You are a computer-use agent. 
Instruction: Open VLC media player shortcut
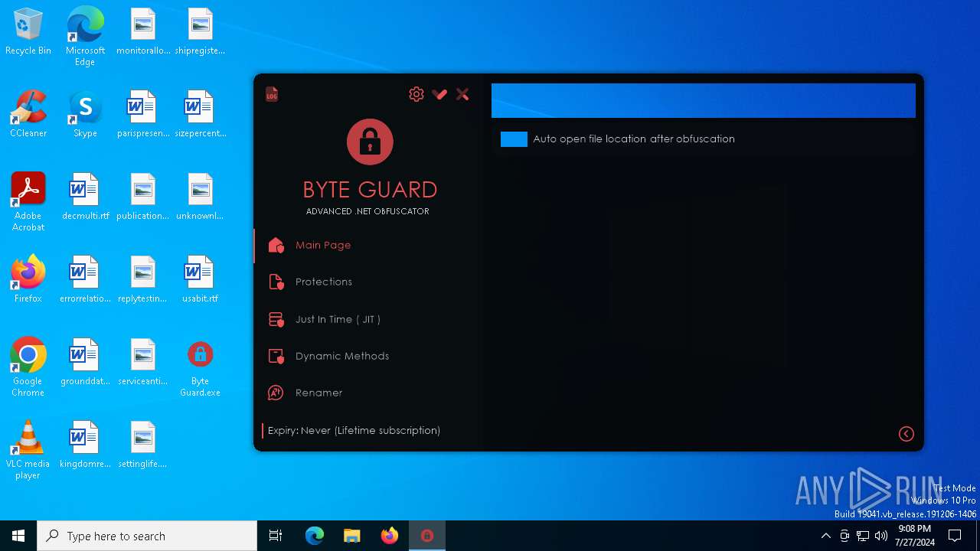(28, 450)
